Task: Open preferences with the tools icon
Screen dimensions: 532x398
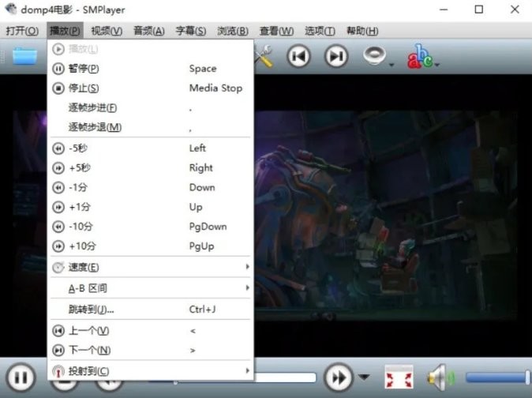Action: pos(264,56)
